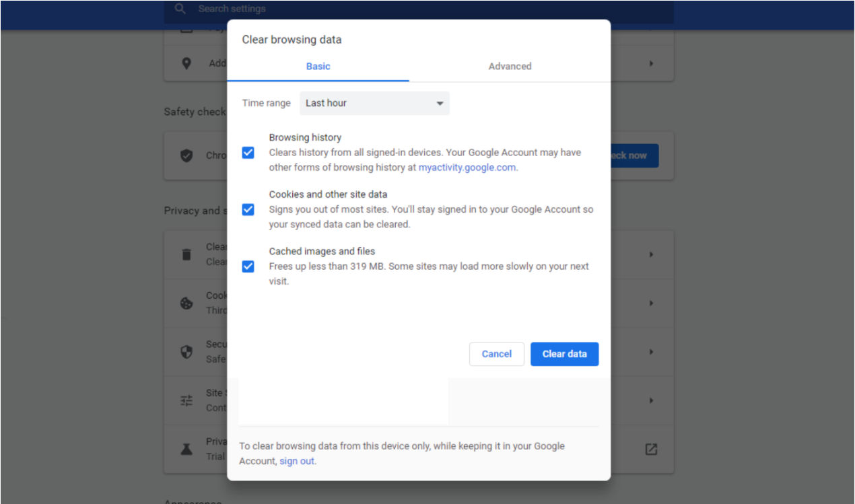The image size is (855, 504).
Task: Click the Site settings sliders icon
Action: (x=186, y=400)
